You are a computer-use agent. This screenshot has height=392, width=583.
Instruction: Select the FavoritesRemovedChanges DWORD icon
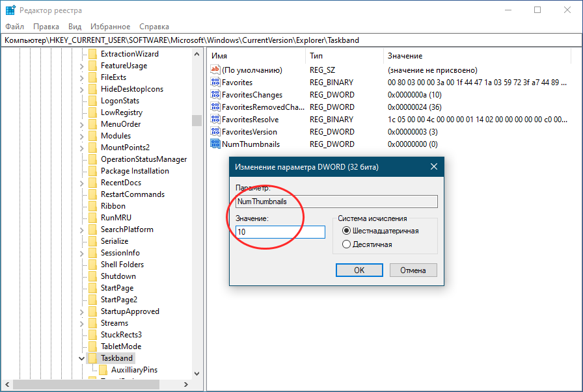tap(215, 107)
